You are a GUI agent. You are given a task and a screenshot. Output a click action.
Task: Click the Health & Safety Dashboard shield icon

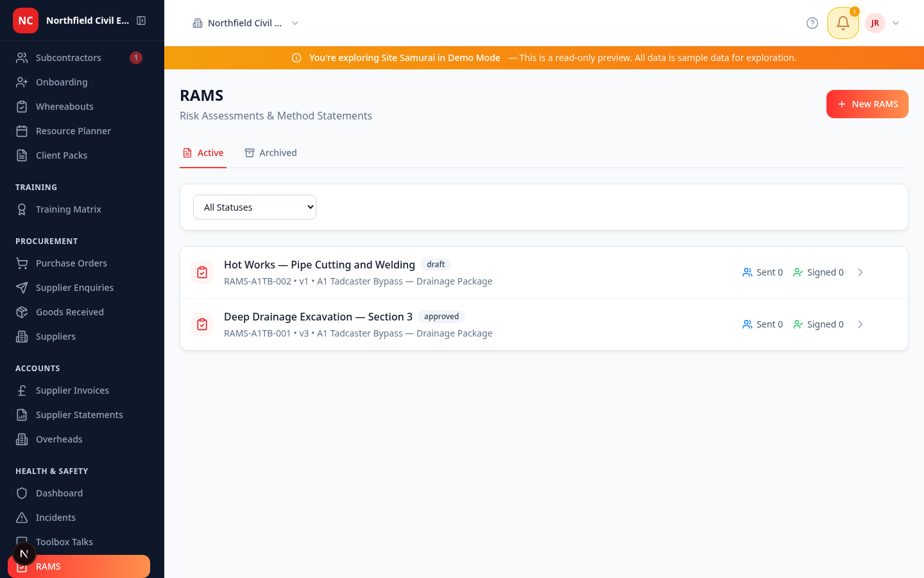(22, 493)
